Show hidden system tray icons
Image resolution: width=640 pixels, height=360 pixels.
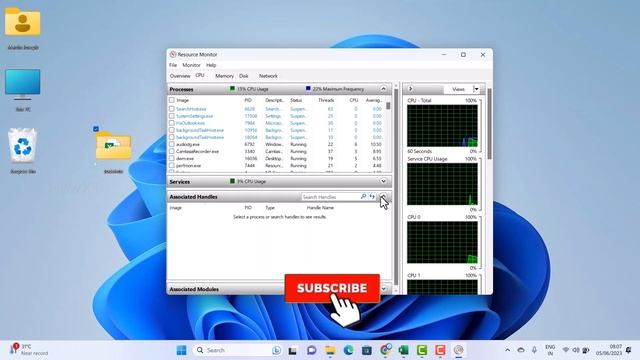[507, 350]
